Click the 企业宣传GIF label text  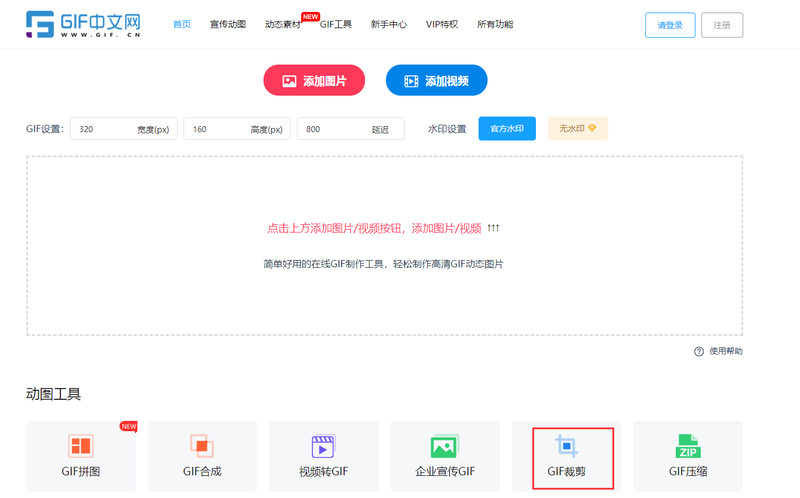[445, 471]
